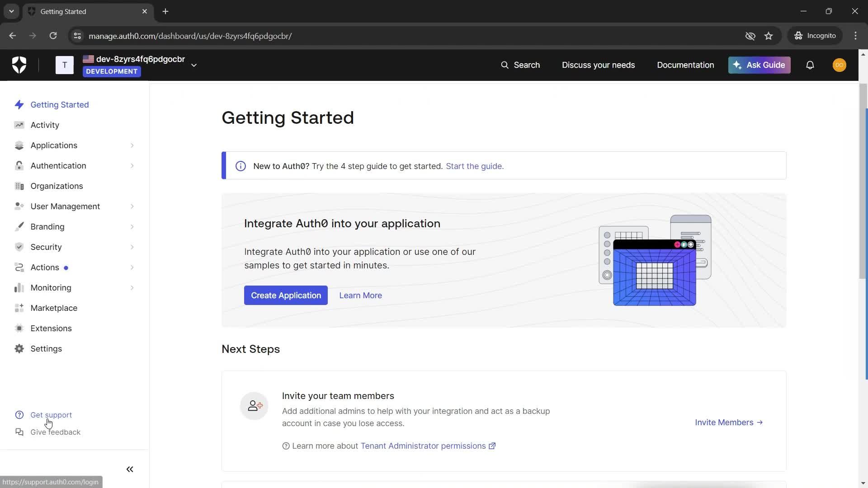Open Documentation from the header
Screen dimensions: 868x488
[685, 65]
